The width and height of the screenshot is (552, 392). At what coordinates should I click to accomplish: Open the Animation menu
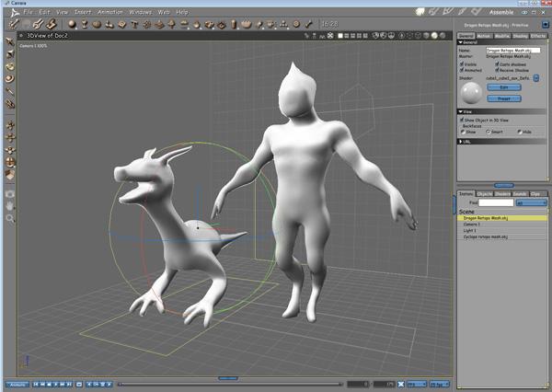tap(110, 12)
